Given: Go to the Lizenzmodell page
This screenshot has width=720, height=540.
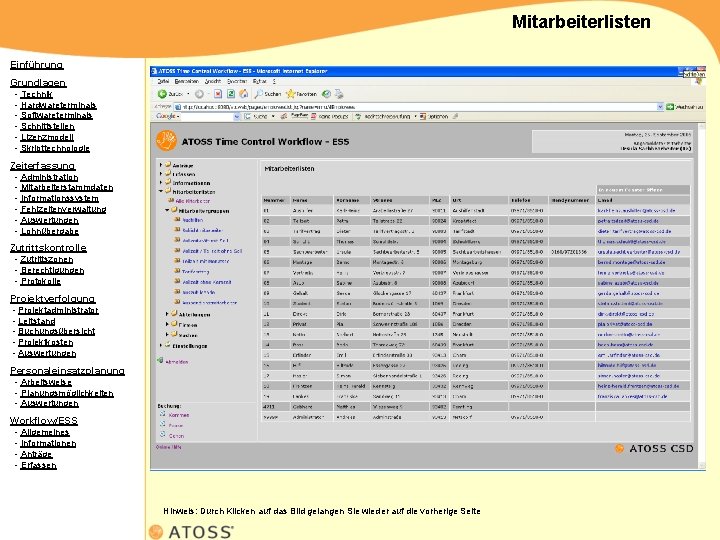Looking at the screenshot, I should pos(47,137).
